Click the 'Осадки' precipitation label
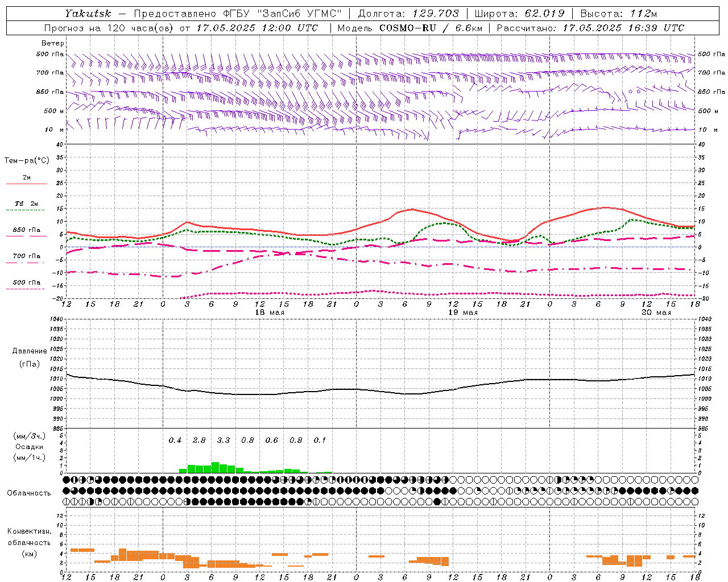Image resolution: width=728 pixels, height=582 pixels. pos(30,447)
